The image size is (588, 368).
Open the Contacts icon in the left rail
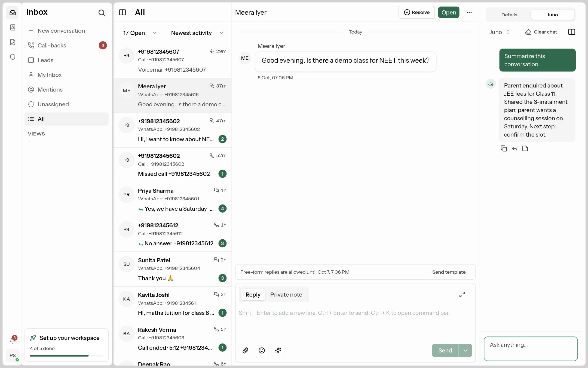13,27
